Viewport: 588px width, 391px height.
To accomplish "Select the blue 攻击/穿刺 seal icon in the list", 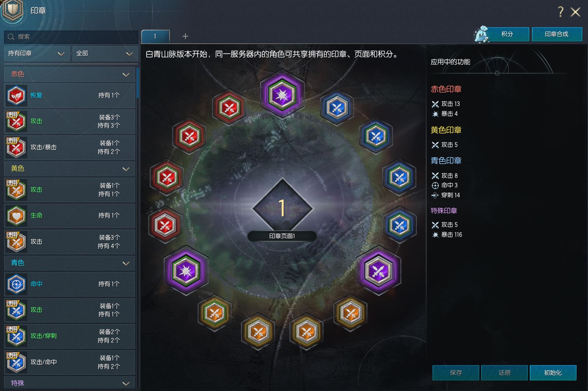I will (x=16, y=336).
